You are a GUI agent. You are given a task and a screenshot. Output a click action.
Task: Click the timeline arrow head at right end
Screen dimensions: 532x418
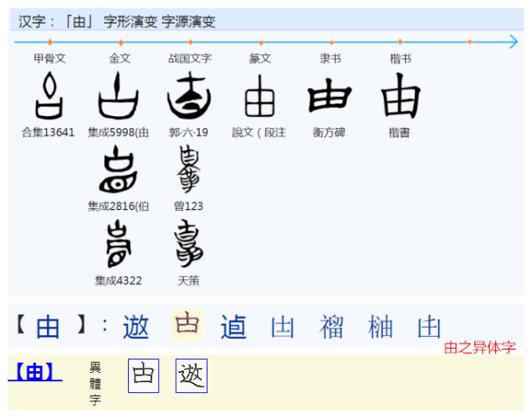pyautogui.click(x=514, y=42)
